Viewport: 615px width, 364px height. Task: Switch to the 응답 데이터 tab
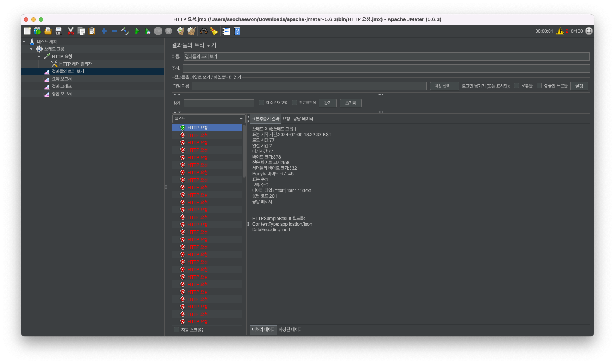click(303, 119)
